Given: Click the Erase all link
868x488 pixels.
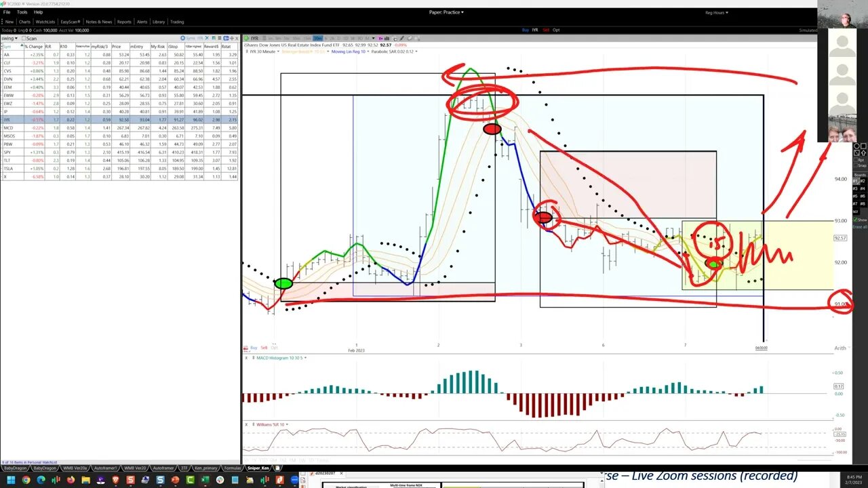Looking at the screenshot, I should 859,226.
